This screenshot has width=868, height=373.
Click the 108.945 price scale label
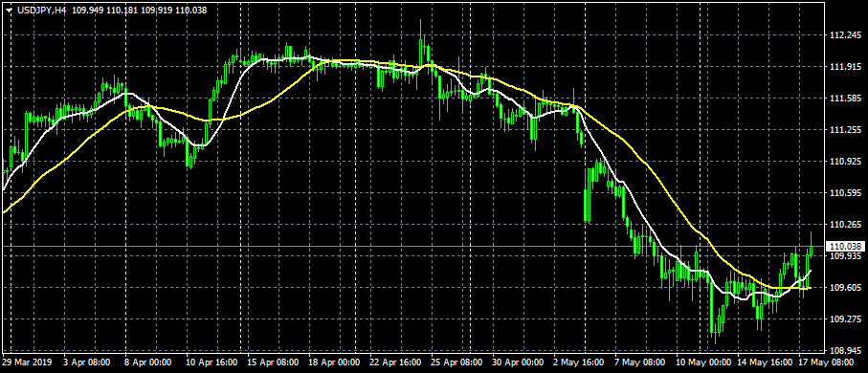[845, 351]
